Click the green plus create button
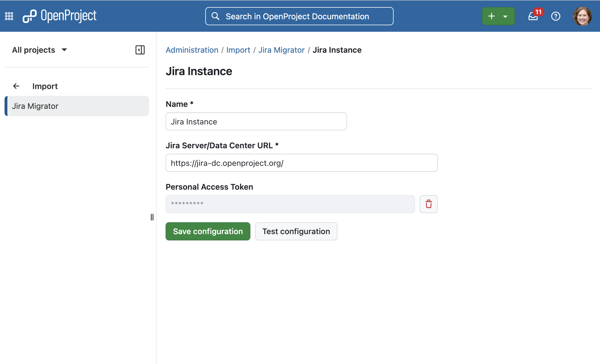 click(x=492, y=16)
